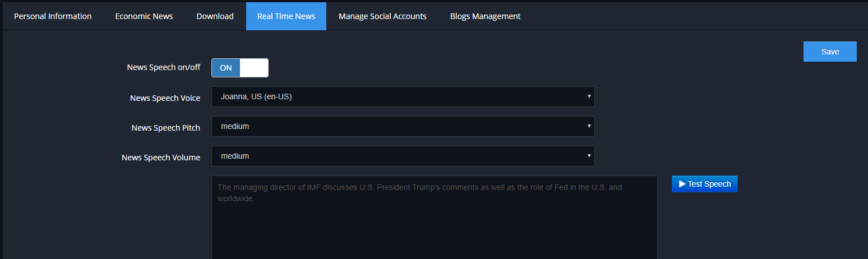Viewport: 868px width, 259px height.
Task: Click the arrow on News Speech Volume dropdown
Action: (x=589, y=156)
